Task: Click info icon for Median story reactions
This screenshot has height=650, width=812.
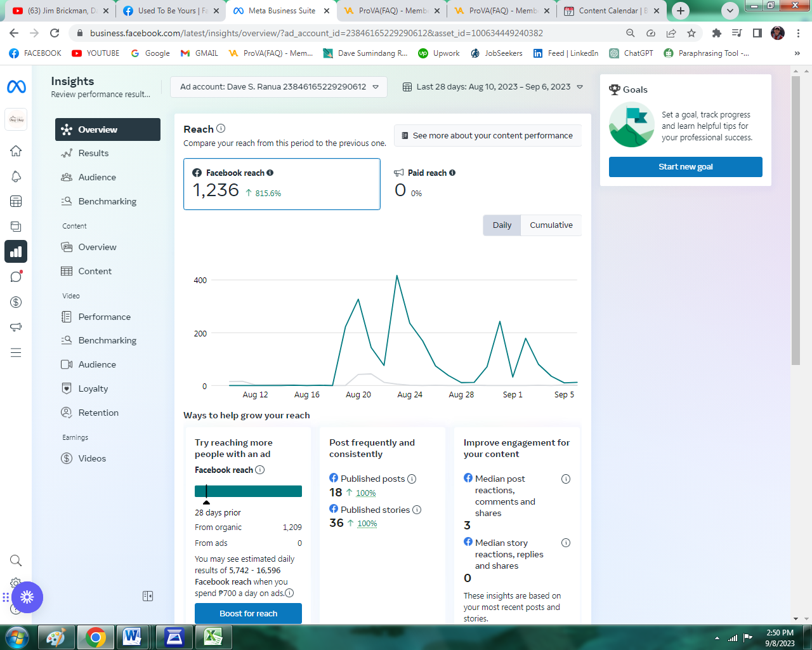Action: click(566, 543)
